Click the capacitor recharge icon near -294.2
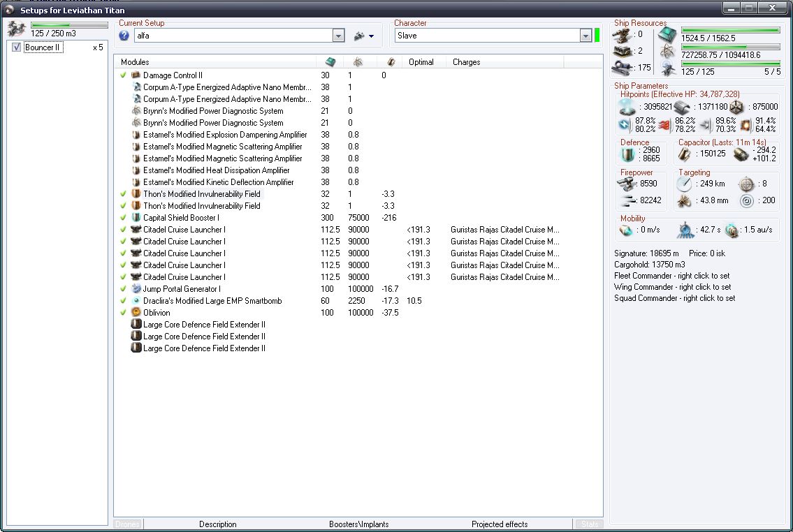The image size is (793, 532). tap(741, 154)
